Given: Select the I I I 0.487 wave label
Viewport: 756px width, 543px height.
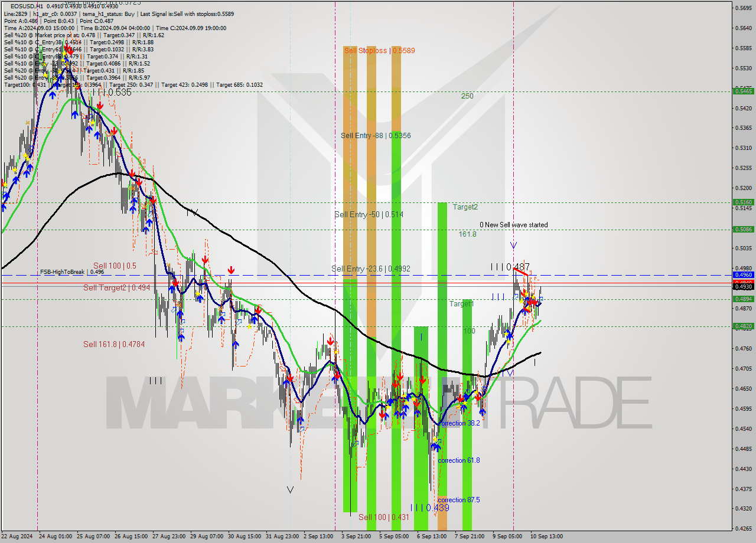Looking at the screenshot, I should coord(510,267).
